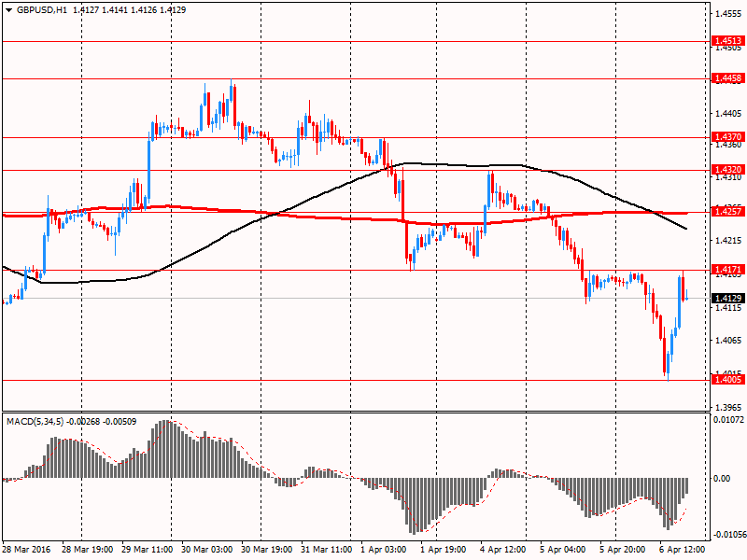The height and width of the screenshot is (560, 747).
Task: Click the 5 Apr 04:00 time label
Action: click(563, 550)
